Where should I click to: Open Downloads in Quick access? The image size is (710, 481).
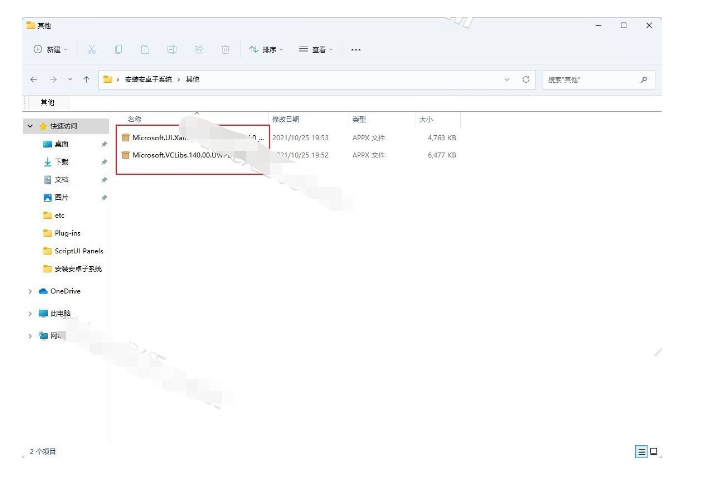point(61,162)
